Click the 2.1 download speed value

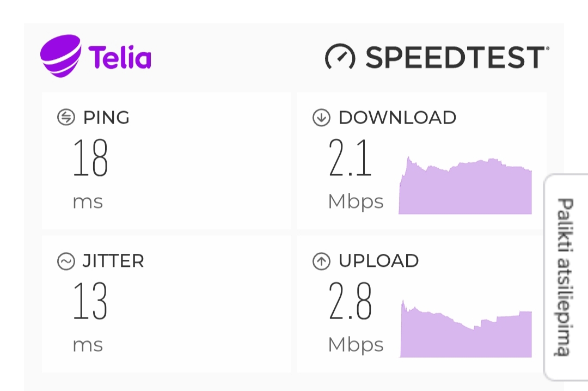[x=350, y=158]
